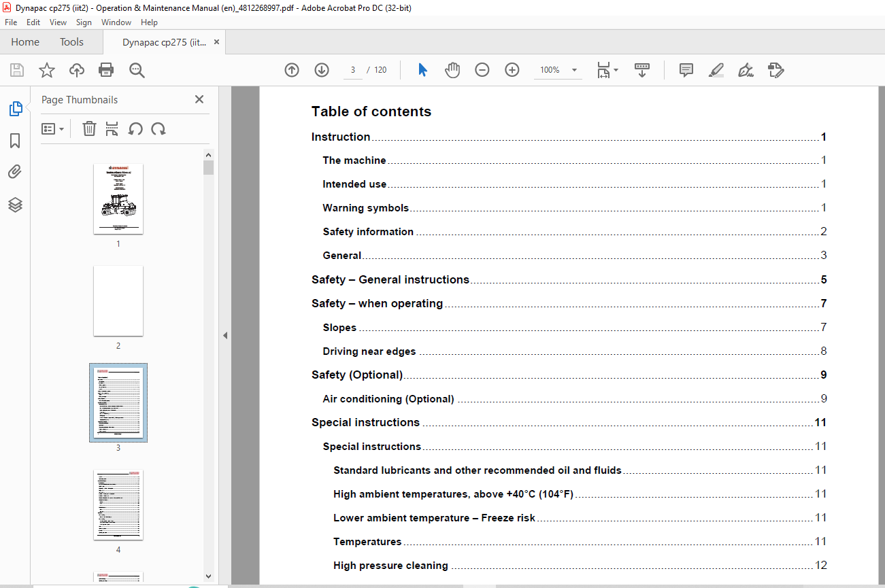The image size is (885, 588).
Task: Go to previous page arrow
Action: pyautogui.click(x=292, y=70)
